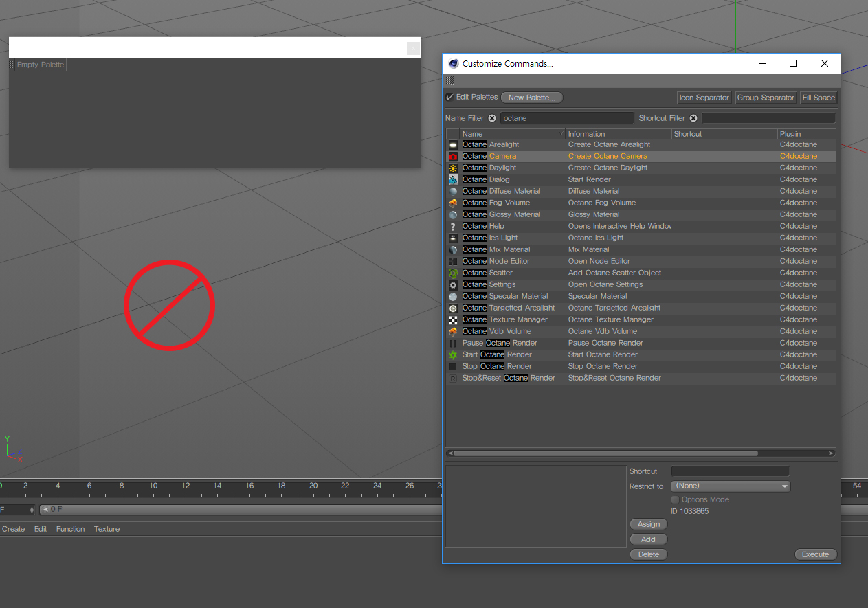
Task: Click the Octane Vdb Volume icon
Action: tap(453, 332)
